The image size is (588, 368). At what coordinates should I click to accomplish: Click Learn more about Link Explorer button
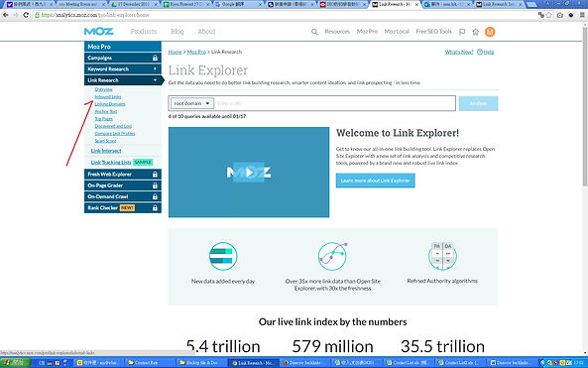pyautogui.click(x=376, y=181)
